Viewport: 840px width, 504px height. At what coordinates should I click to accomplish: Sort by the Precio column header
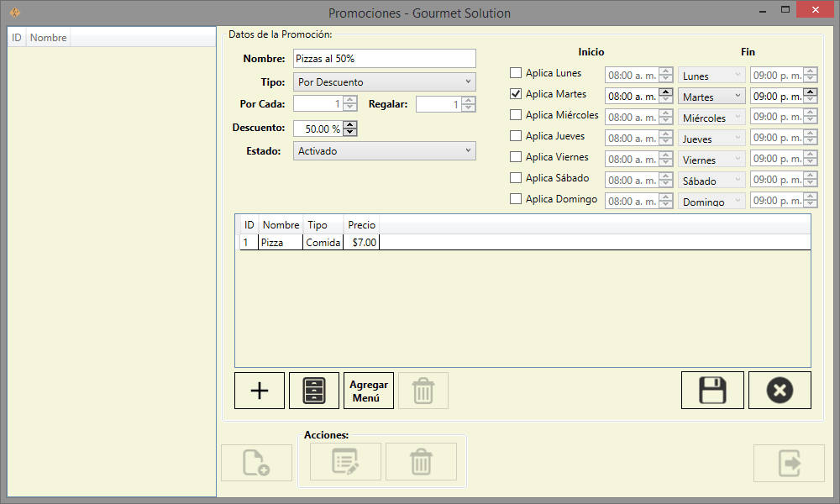[361, 225]
